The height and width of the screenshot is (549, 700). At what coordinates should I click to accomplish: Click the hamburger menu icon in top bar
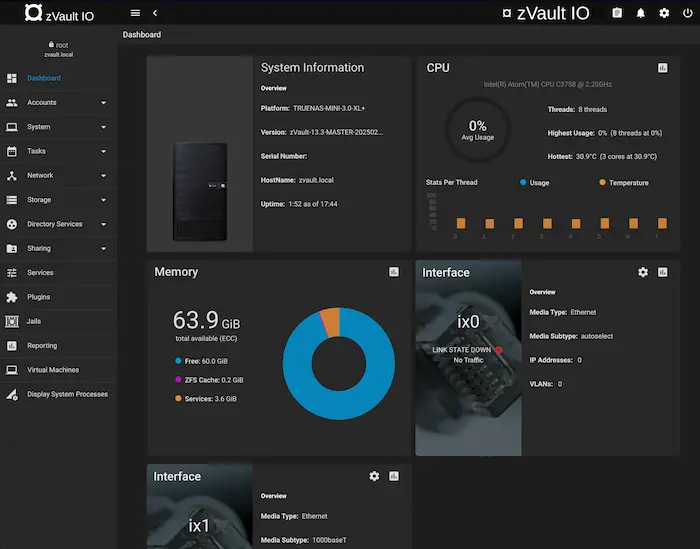pyautogui.click(x=135, y=13)
